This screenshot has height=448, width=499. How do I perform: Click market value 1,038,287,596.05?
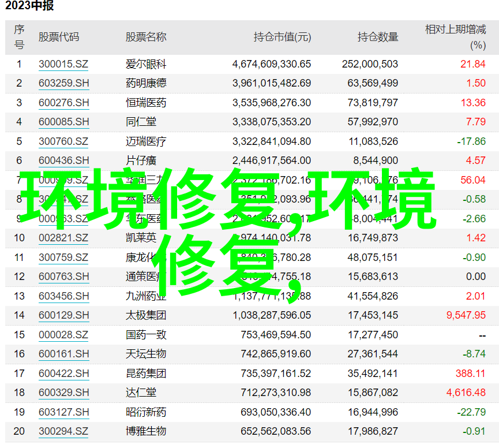pos(272,315)
